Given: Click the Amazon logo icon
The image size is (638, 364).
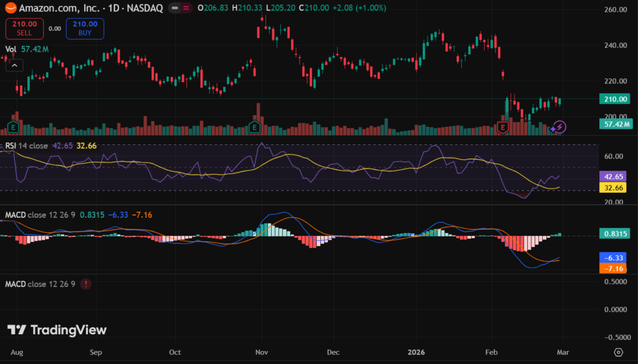Looking at the screenshot, I should click(x=8, y=8).
